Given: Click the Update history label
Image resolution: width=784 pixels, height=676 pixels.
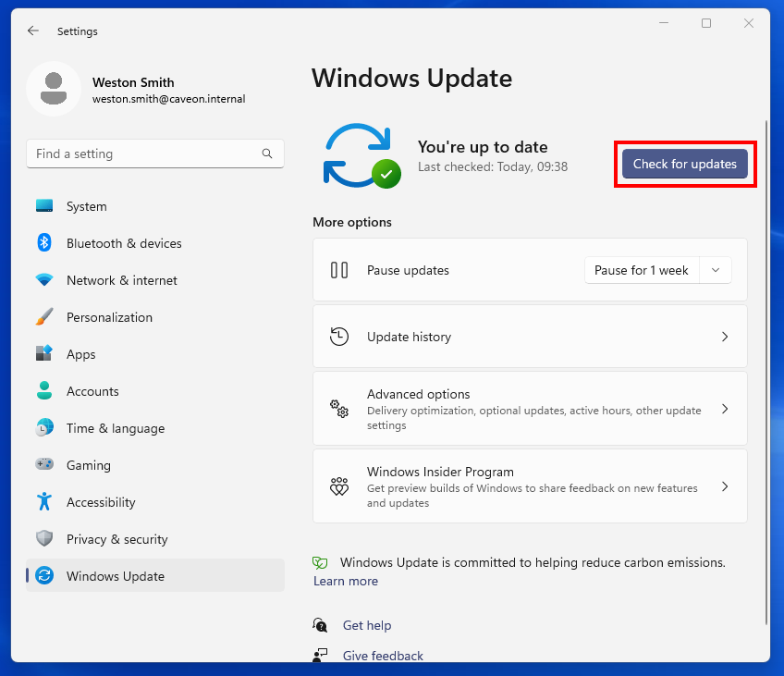Looking at the screenshot, I should 409,337.
